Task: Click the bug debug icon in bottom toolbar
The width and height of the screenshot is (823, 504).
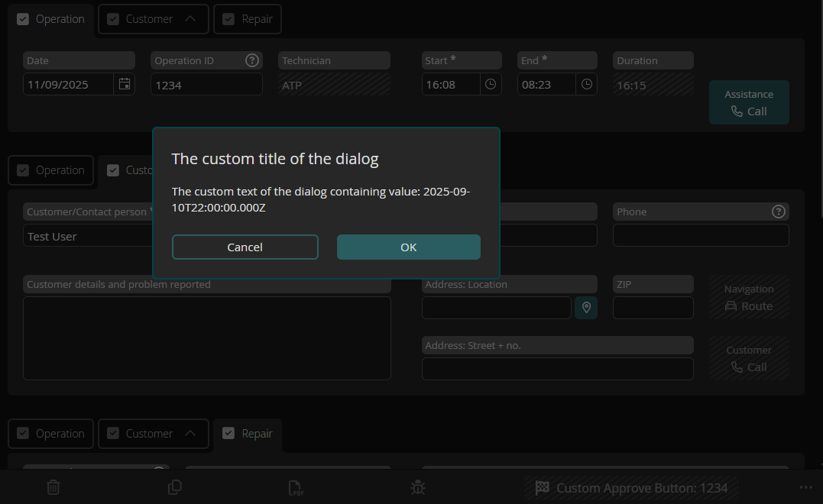Action: (417, 487)
